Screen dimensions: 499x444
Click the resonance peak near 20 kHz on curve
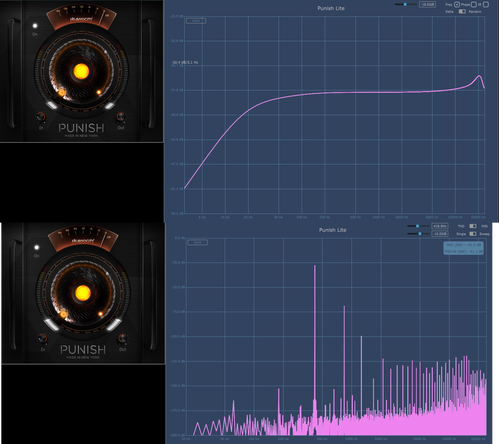(479, 76)
